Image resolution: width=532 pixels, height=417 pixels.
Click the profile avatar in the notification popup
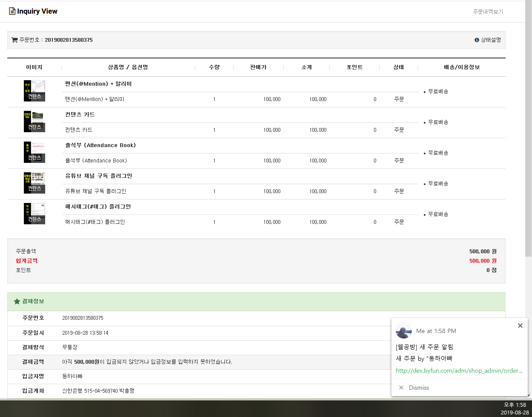[x=403, y=330]
